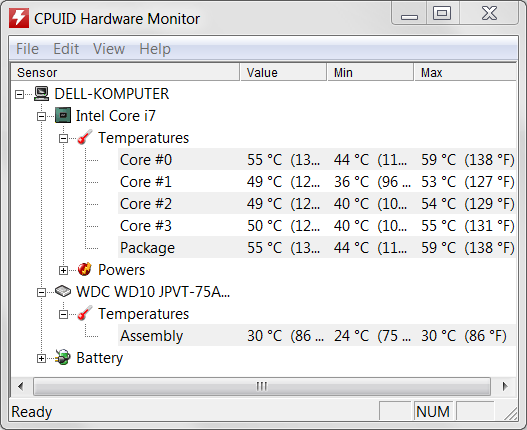Viewport: 527px width, 430px height.
Task: Click the Value column header
Action: point(283,73)
